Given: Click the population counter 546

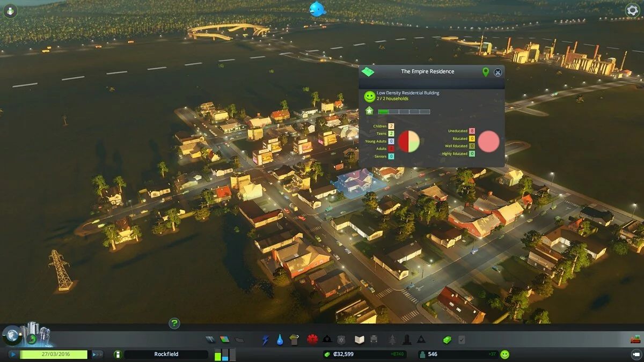Looking at the screenshot, I should (x=433, y=354).
